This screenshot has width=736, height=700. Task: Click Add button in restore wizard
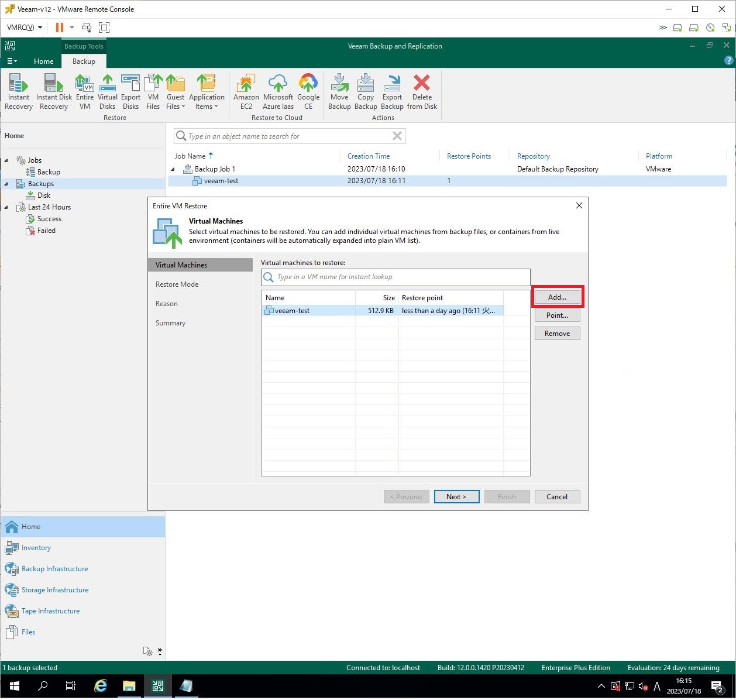(557, 297)
